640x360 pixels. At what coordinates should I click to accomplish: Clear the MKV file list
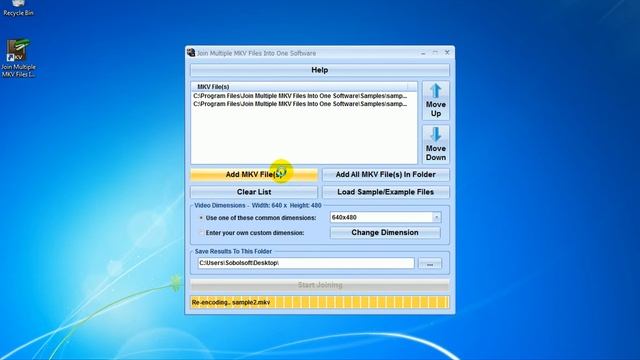click(x=254, y=192)
